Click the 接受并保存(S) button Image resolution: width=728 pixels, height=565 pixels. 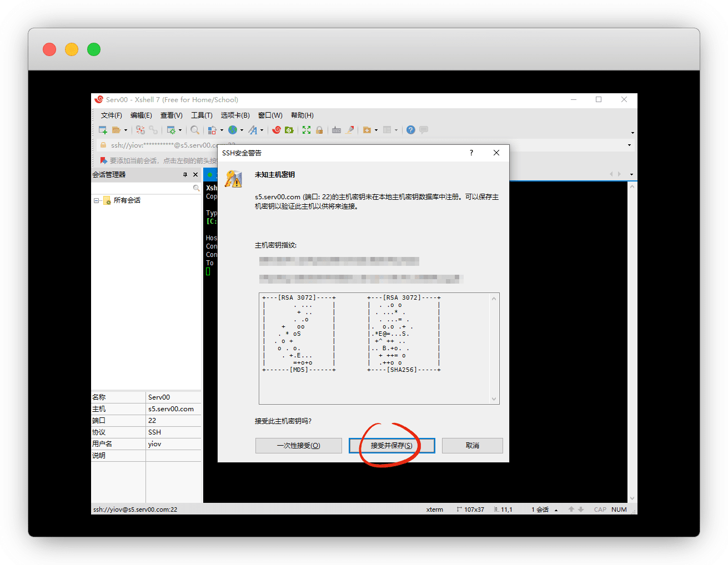click(391, 446)
